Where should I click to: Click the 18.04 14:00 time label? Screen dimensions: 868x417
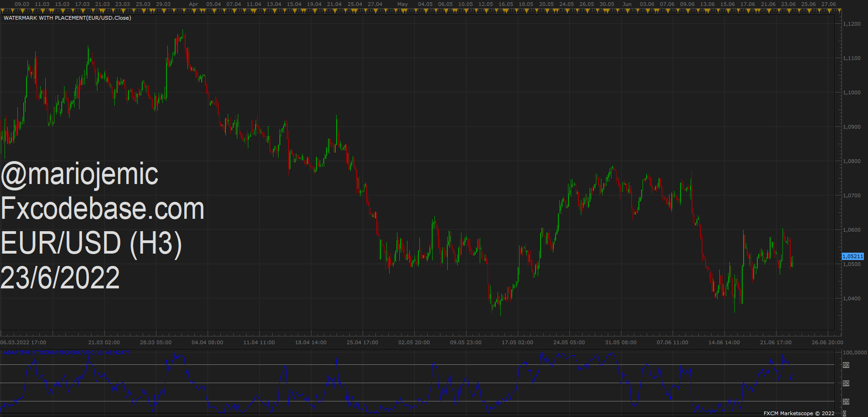pyautogui.click(x=311, y=342)
